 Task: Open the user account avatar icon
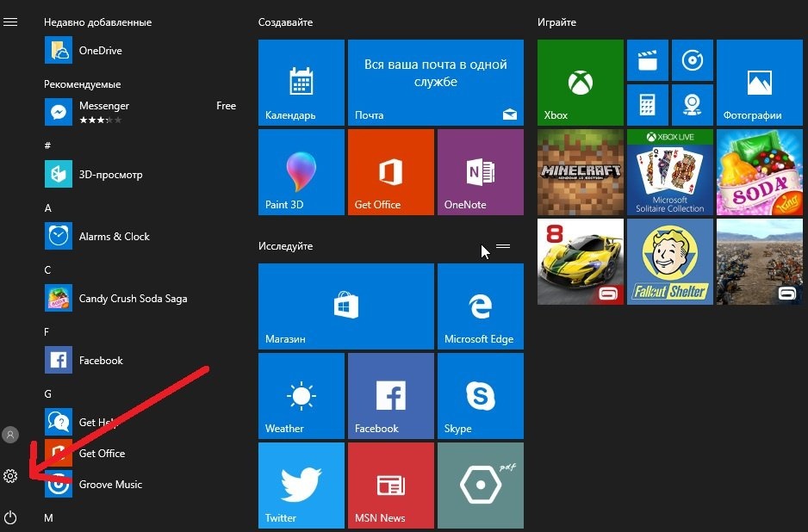pos(10,435)
